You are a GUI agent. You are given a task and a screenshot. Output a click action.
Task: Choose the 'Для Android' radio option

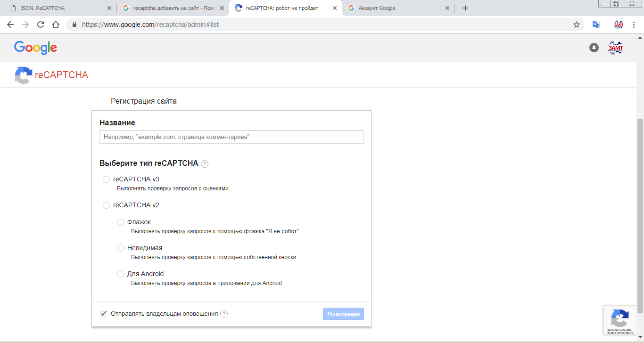(120, 274)
